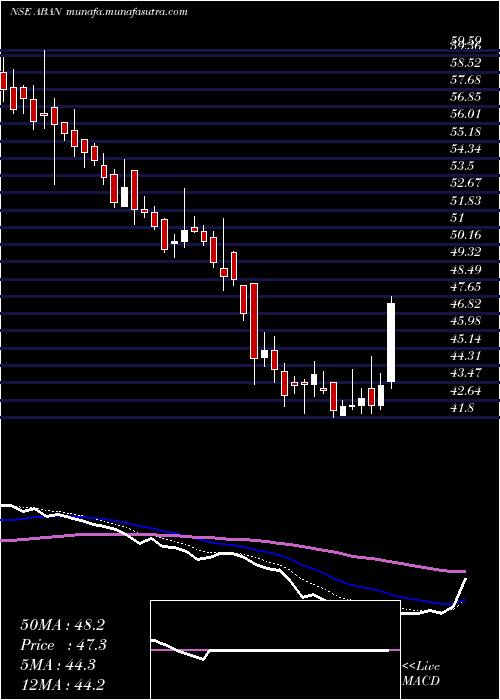Viewport: 500px width, 700px height.
Task: Click the 49.32 price axis label
Action: [x=466, y=252]
